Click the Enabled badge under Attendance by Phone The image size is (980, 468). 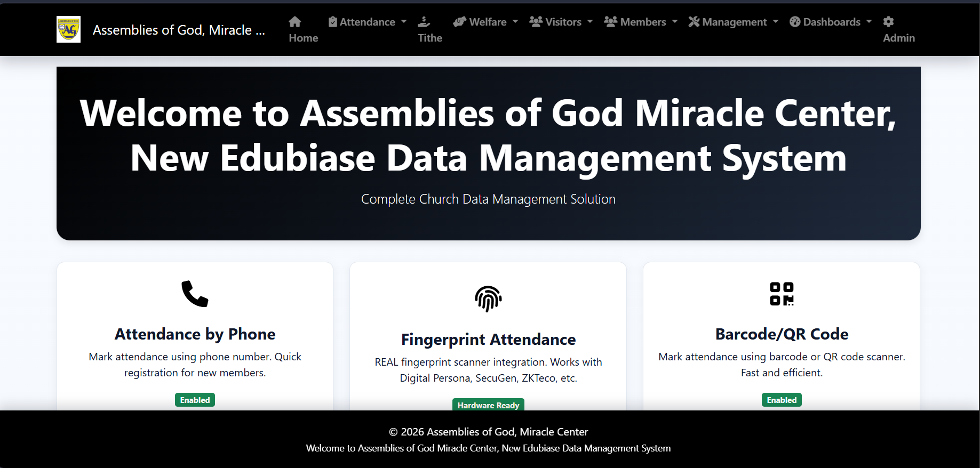click(x=195, y=400)
